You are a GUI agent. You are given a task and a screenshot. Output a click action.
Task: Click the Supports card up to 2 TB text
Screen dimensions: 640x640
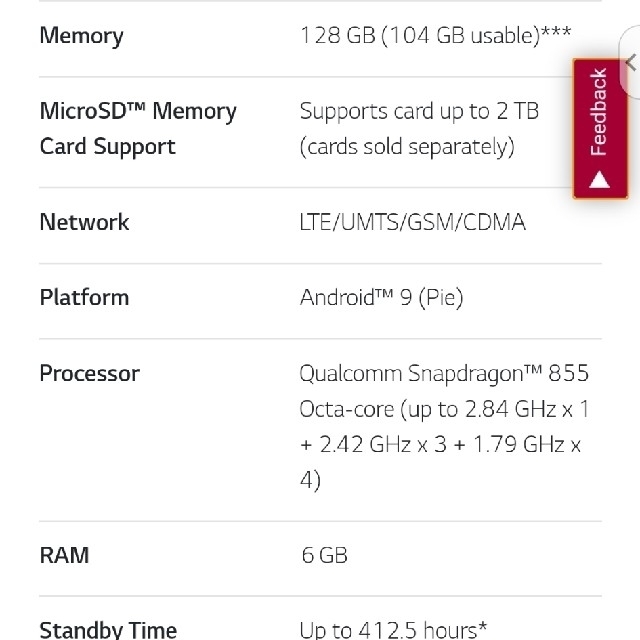coord(419,111)
